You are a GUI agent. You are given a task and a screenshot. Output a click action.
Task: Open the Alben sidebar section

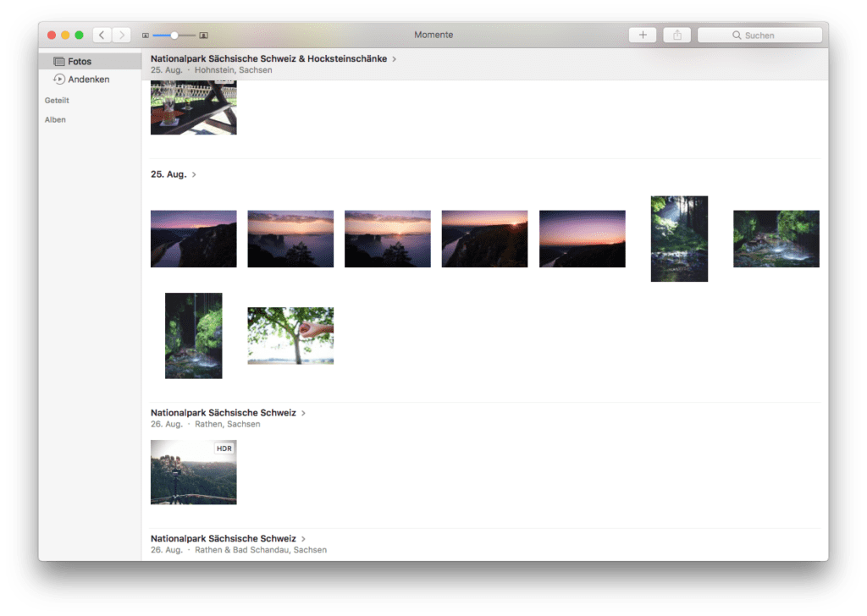tap(55, 119)
